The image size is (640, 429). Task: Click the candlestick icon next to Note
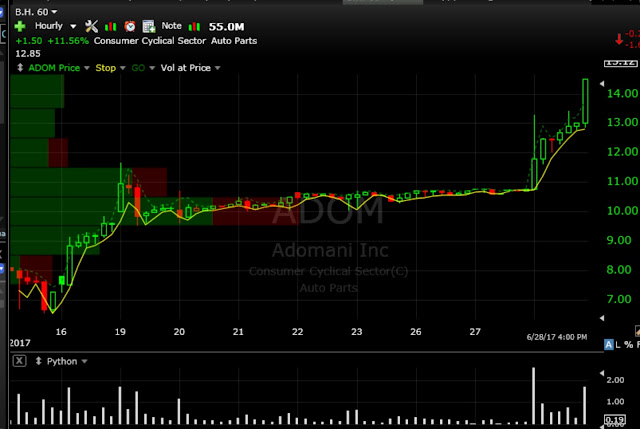coord(194,27)
